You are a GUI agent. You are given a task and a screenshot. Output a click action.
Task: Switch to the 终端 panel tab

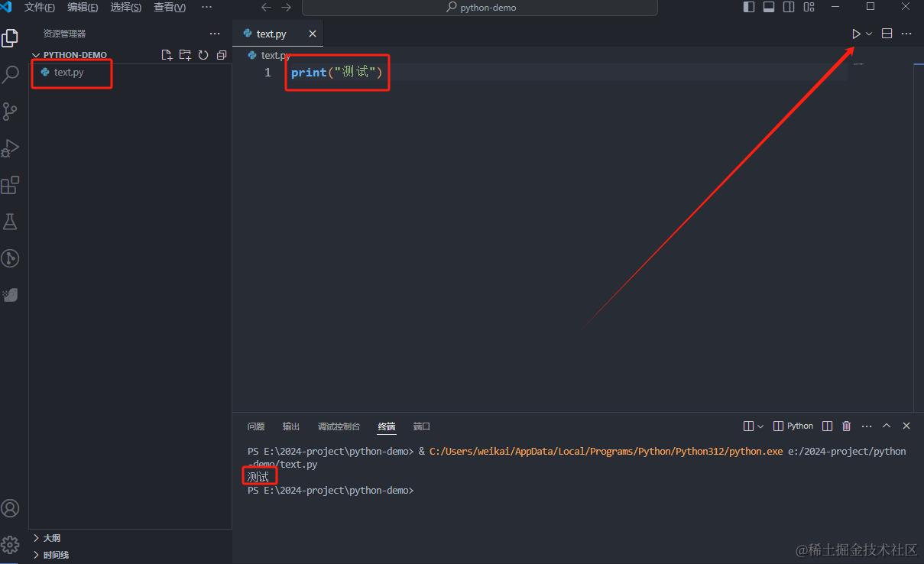click(387, 426)
